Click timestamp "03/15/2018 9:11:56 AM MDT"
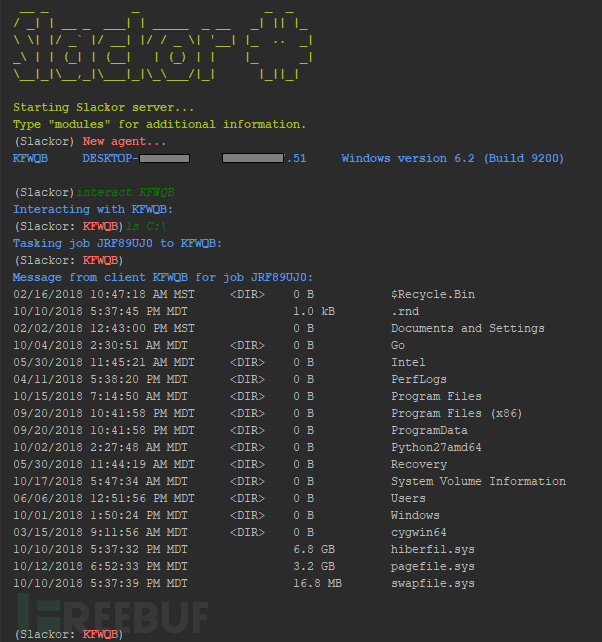Viewport: 602px width, 642px height. click(100, 533)
